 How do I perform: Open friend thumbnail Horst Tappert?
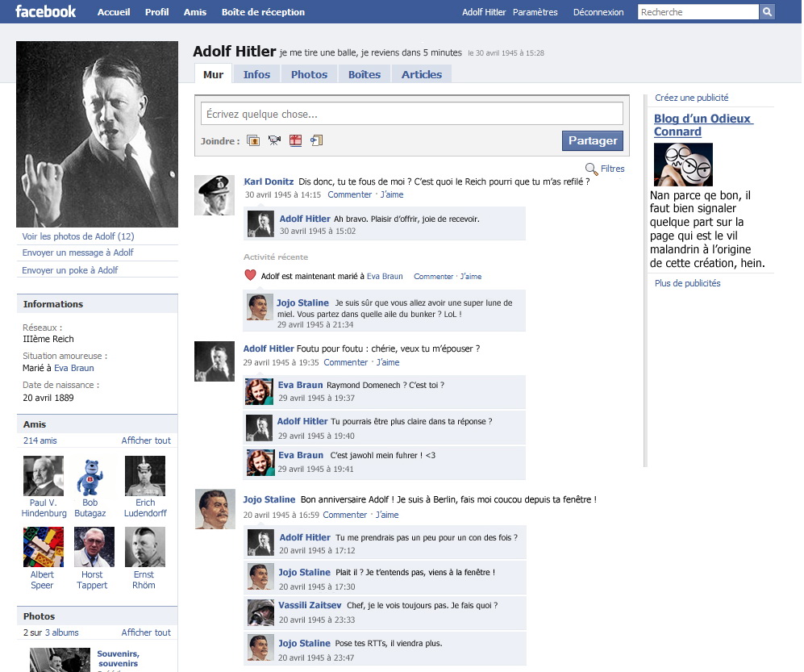(94, 547)
